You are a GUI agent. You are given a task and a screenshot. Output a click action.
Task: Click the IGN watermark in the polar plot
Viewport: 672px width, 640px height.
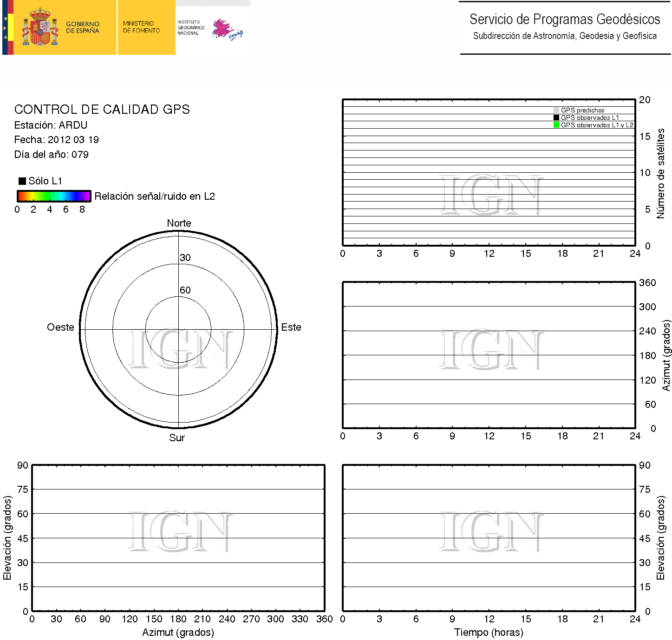(x=180, y=349)
